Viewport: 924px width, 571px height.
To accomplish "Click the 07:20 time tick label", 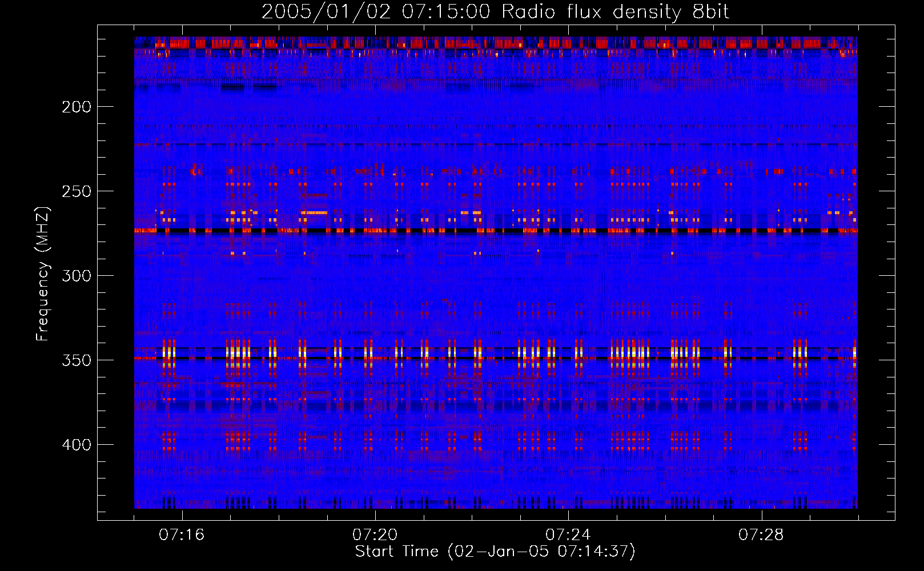I will coord(375,534).
